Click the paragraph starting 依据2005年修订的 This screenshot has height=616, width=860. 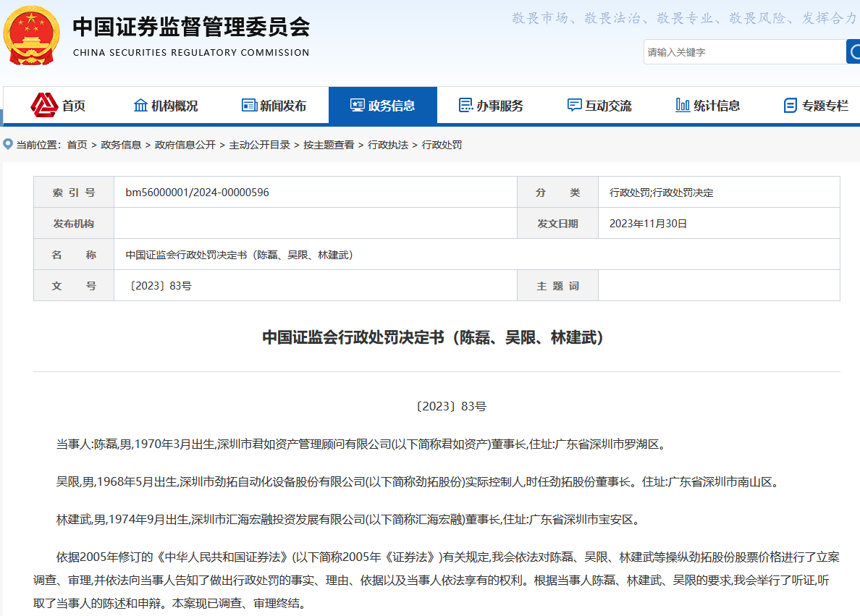coord(437,581)
